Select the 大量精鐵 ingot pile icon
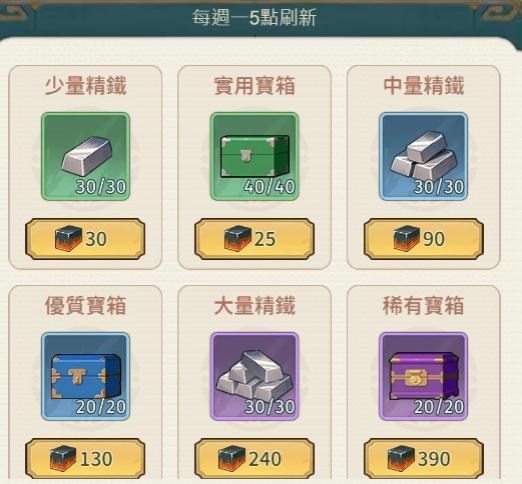Screen dimensions: 522x484 pyautogui.click(x=254, y=376)
